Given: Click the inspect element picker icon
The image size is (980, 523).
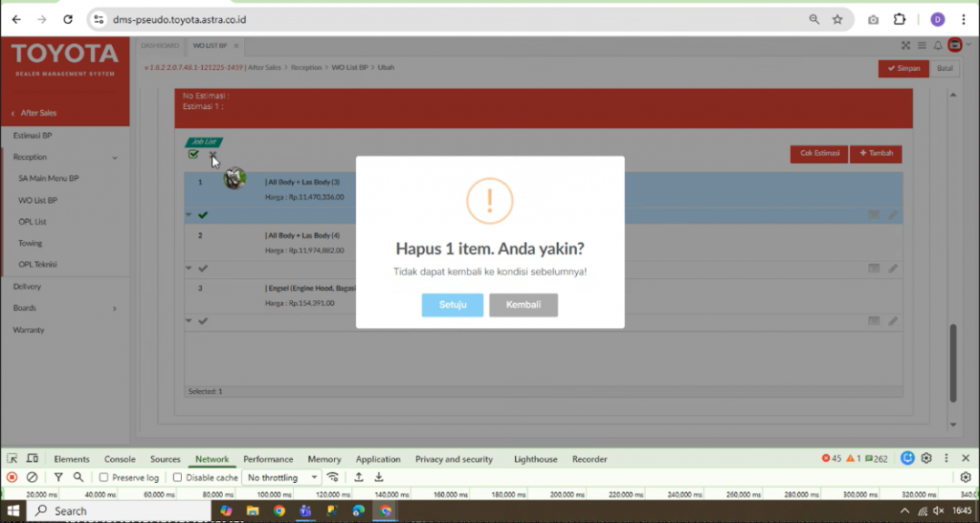Looking at the screenshot, I should [x=12, y=459].
